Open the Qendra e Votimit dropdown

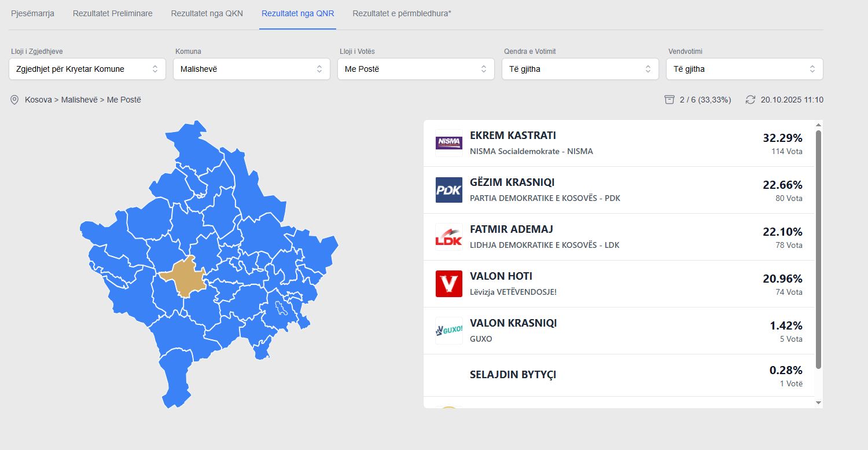tap(580, 69)
